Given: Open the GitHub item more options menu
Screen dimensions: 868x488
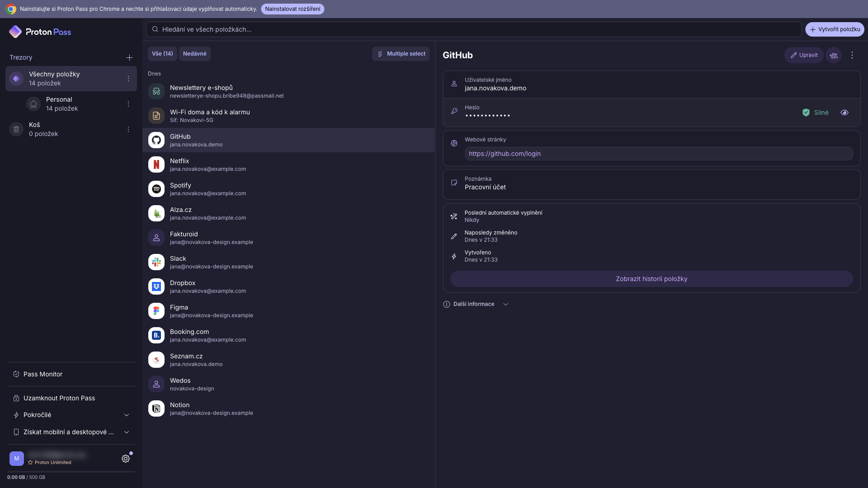Looking at the screenshot, I should (x=852, y=55).
